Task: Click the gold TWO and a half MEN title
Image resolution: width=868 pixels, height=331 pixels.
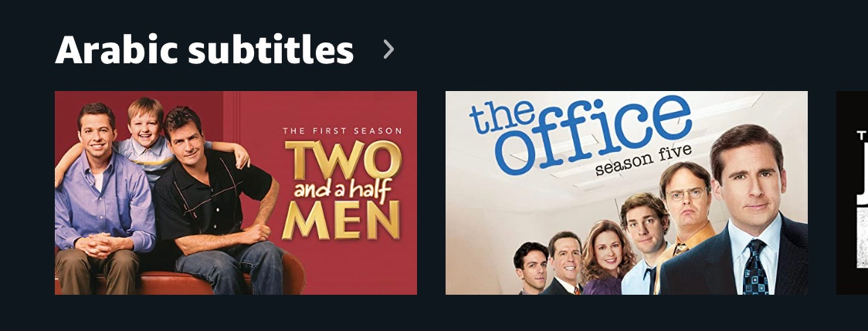Action: click(x=341, y=190)
